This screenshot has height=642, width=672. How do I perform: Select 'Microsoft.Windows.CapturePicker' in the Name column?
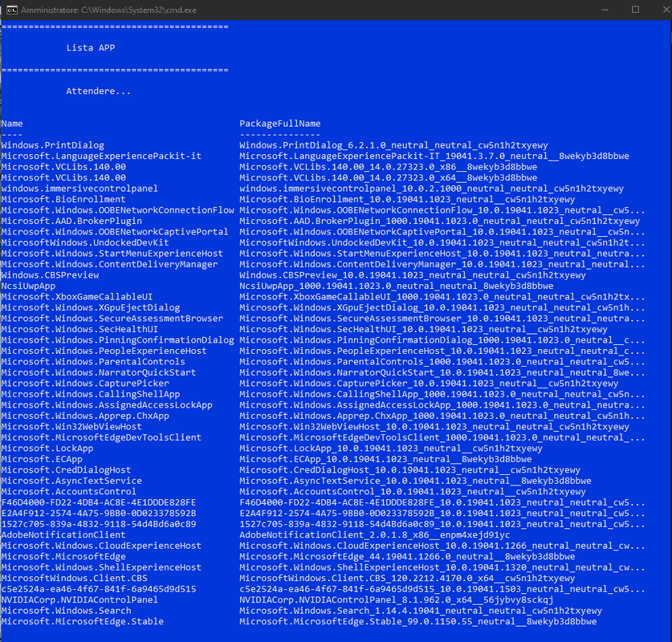[x=85, y=384]
